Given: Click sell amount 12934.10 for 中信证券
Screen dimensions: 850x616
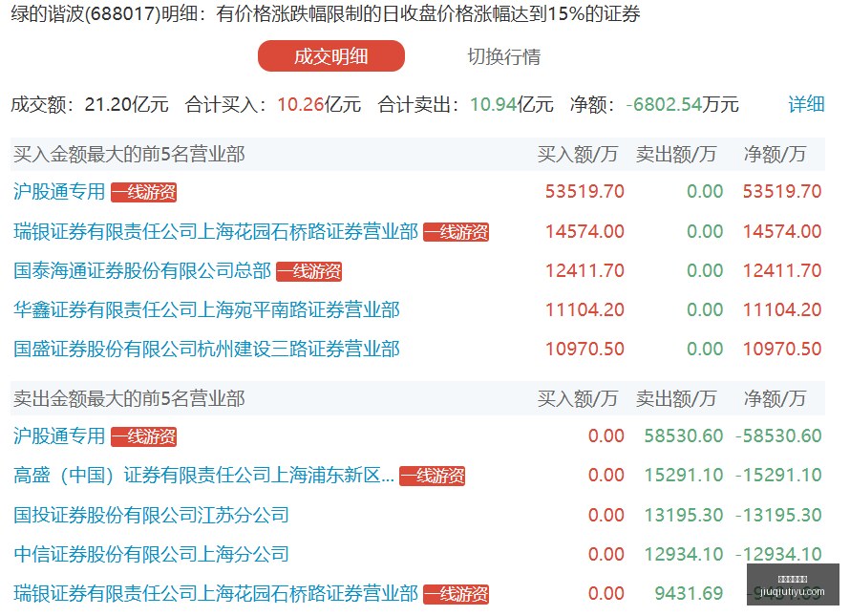Looking at the screenshot, I should tap(684, 554).
